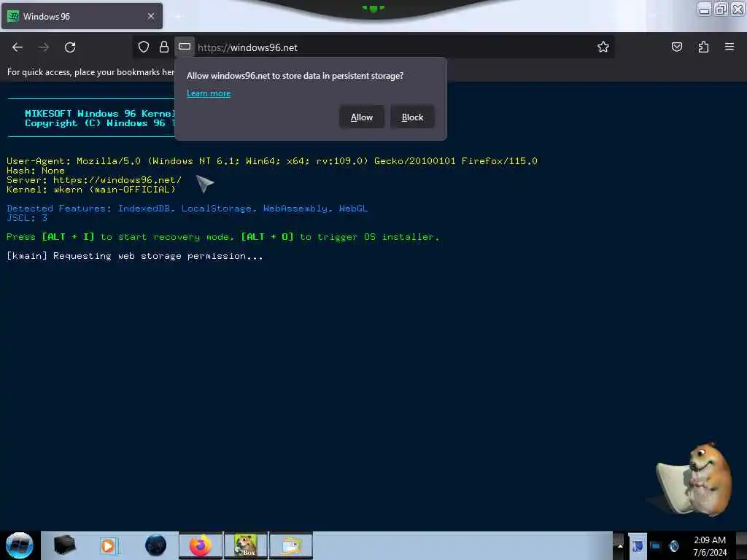Block the persistent storage request
Viewport: 747px width, 560px height.
coord(412,117)
